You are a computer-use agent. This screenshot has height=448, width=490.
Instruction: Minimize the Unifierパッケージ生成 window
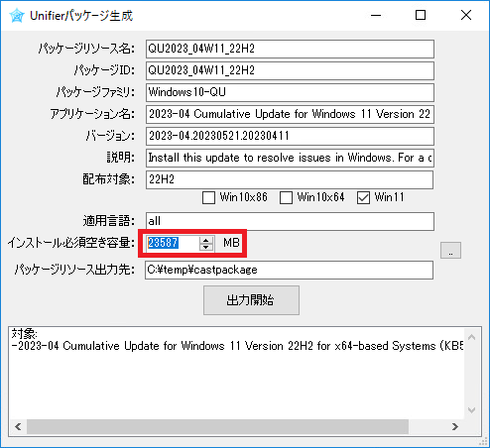[x=376, y=15]
